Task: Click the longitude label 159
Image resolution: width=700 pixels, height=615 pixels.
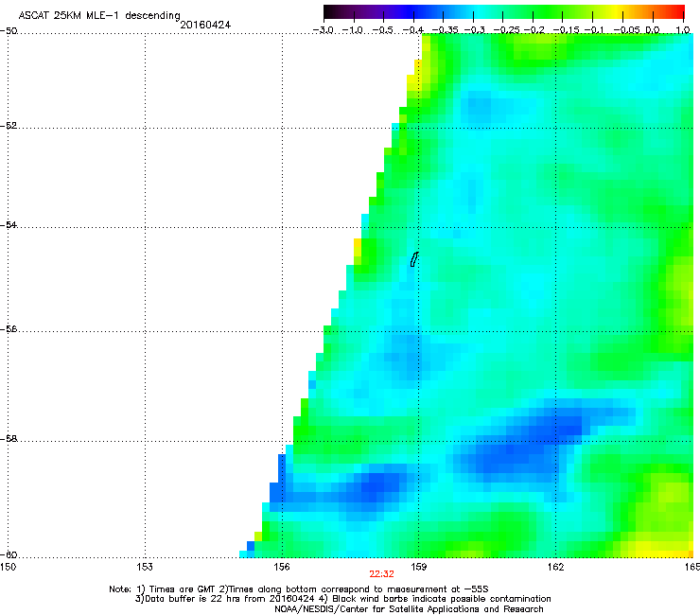Action: click(x=418, y=567)
